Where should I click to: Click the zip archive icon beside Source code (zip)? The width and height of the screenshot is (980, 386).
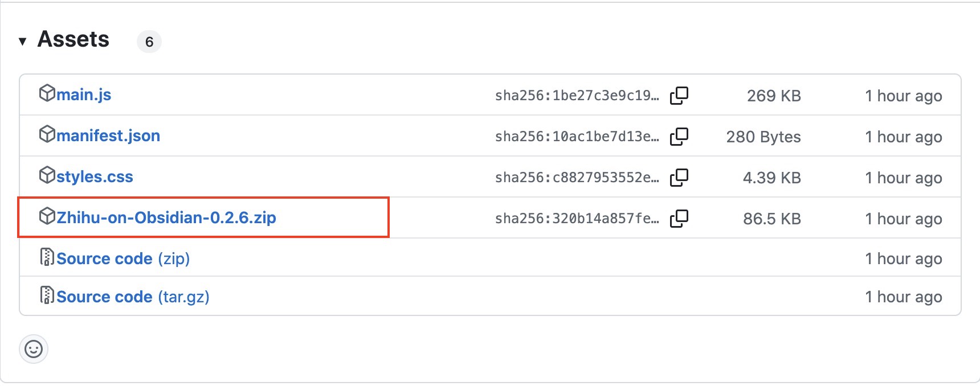coord(47,258)
